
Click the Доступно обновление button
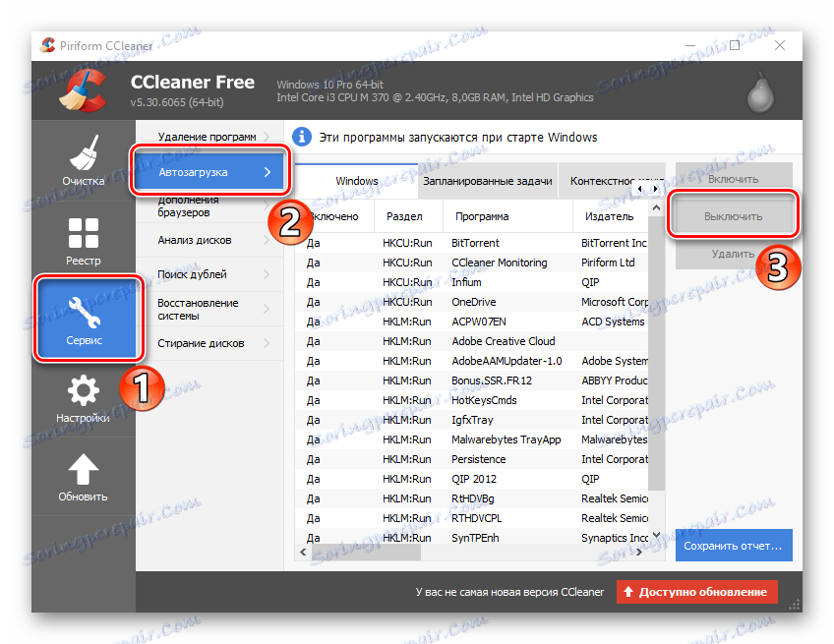696,592
